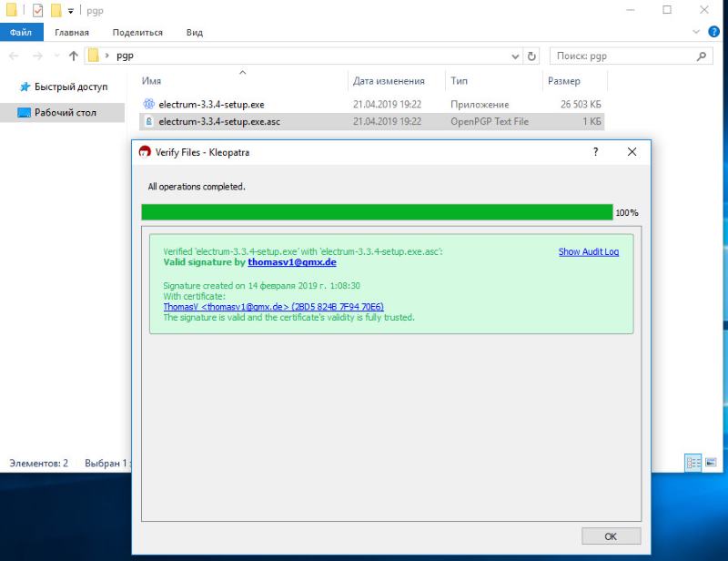Click OpenPGP Text File type cell

tap(490, 122)
